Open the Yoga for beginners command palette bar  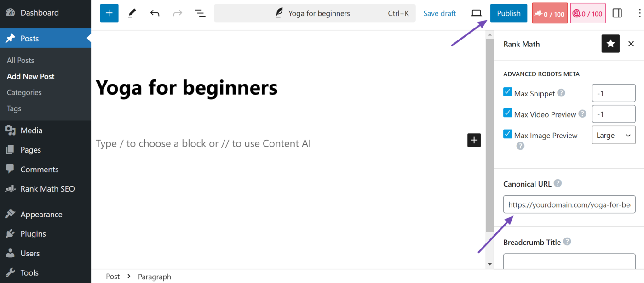[x=315, y=13]
